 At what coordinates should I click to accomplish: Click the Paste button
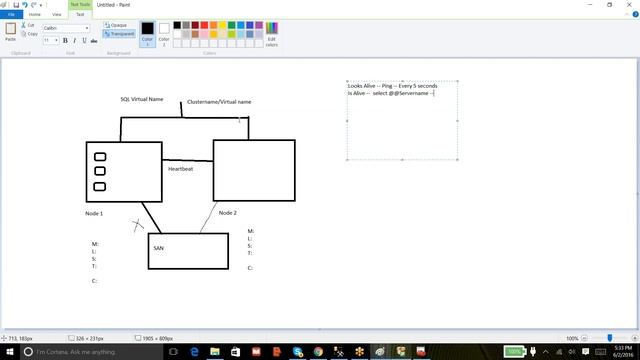11,32
